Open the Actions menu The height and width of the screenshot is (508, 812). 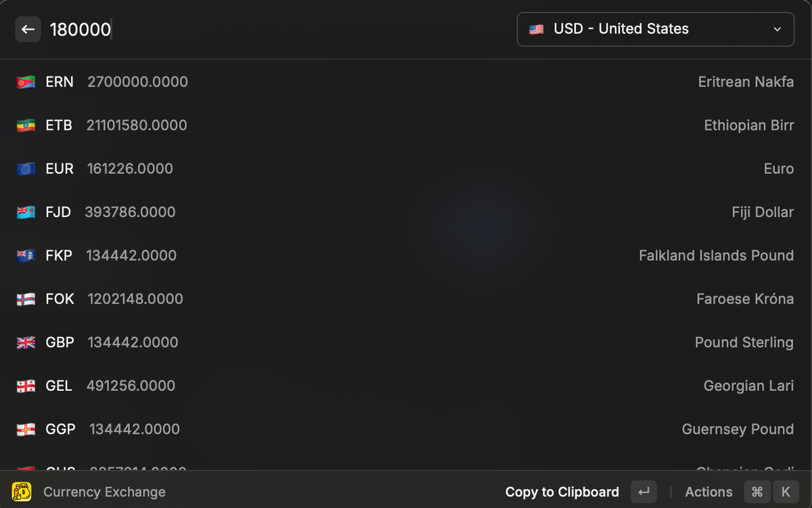tap(708, 492)
